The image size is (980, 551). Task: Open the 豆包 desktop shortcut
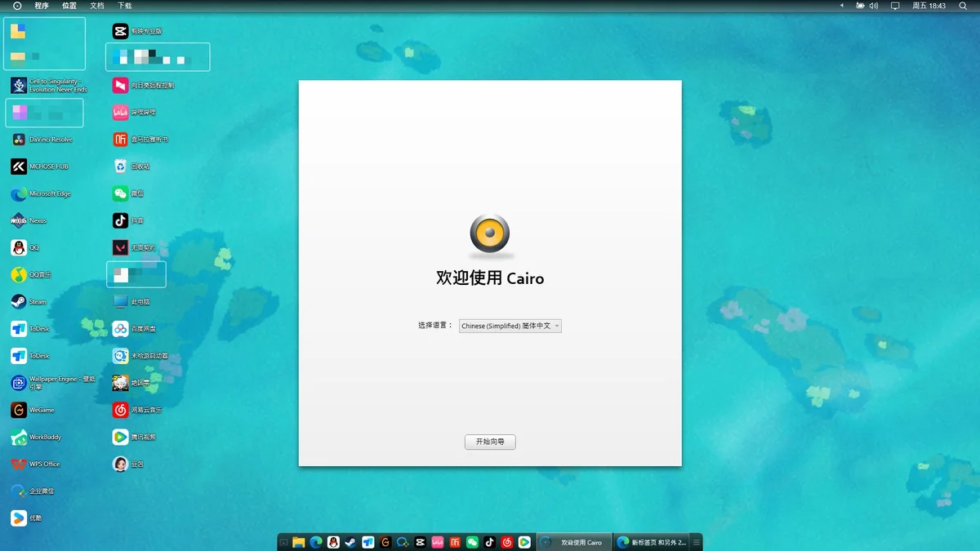[128, 464]
